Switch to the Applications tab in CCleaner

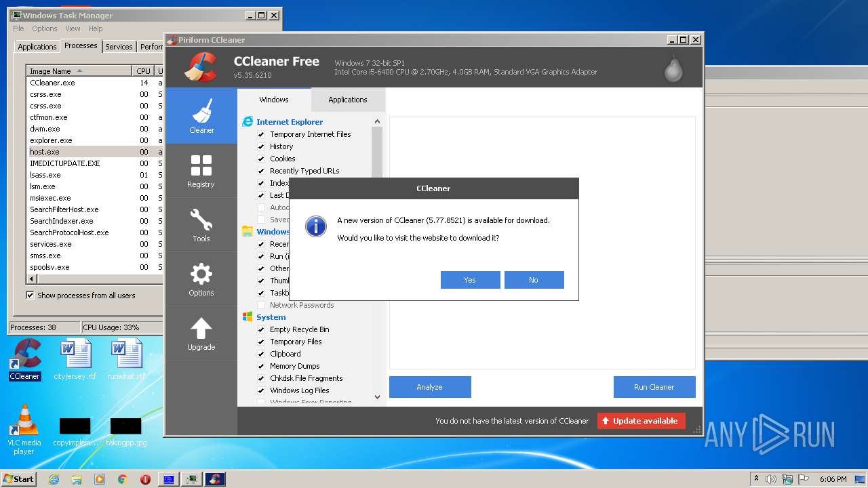(348, 100)
